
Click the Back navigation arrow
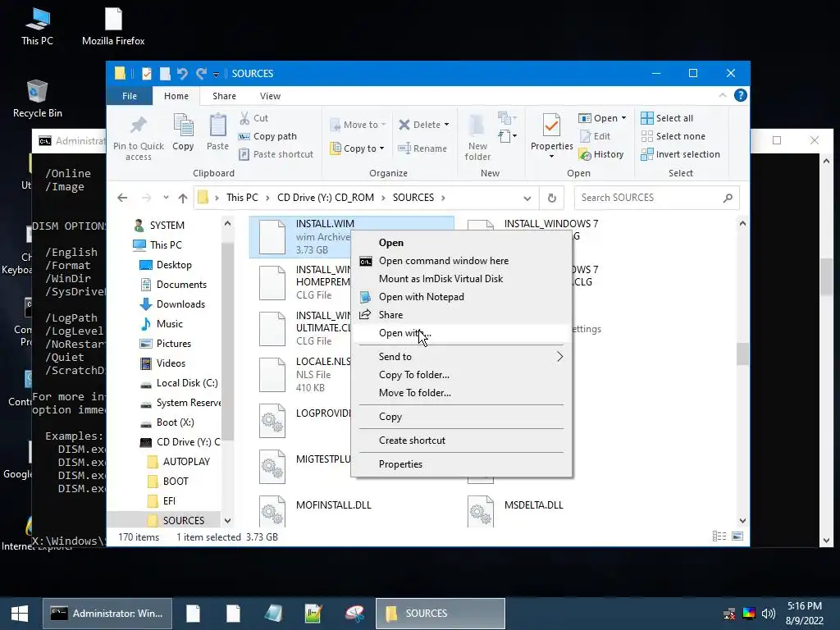[x=122, y=198]
